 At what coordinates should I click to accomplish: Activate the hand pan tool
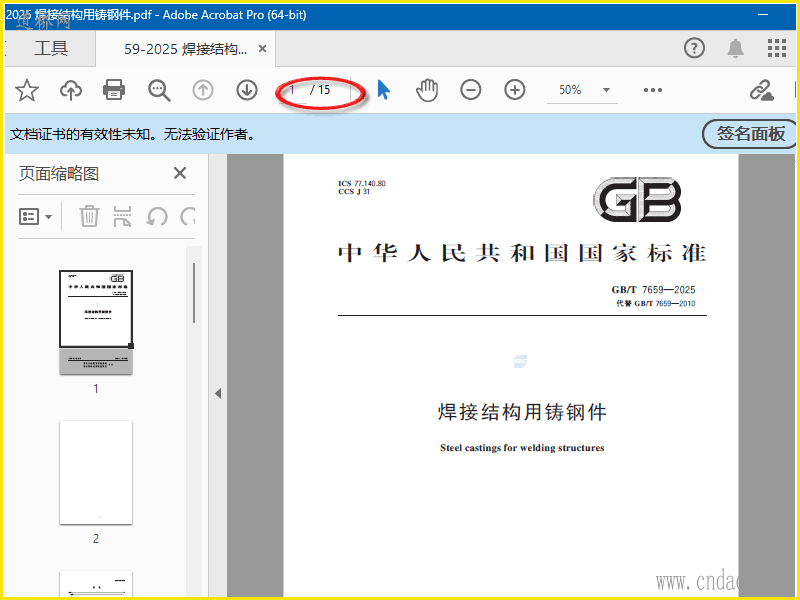pyautogui.click(x=427, y=90)
